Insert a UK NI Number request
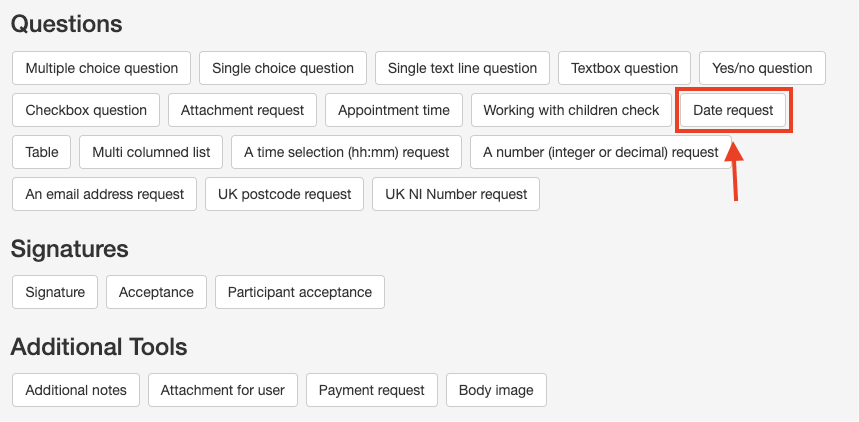 click(455, 194)
